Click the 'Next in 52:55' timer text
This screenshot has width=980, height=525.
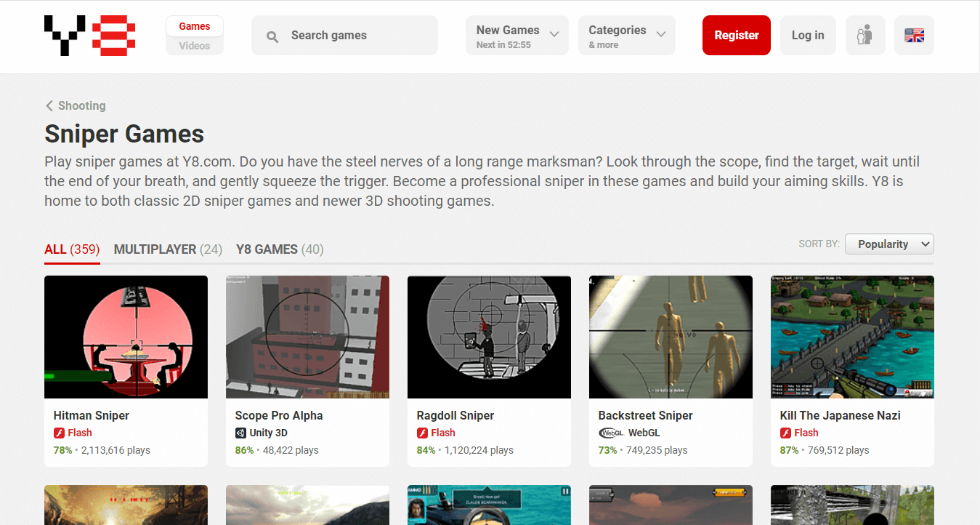click(503, 45)
